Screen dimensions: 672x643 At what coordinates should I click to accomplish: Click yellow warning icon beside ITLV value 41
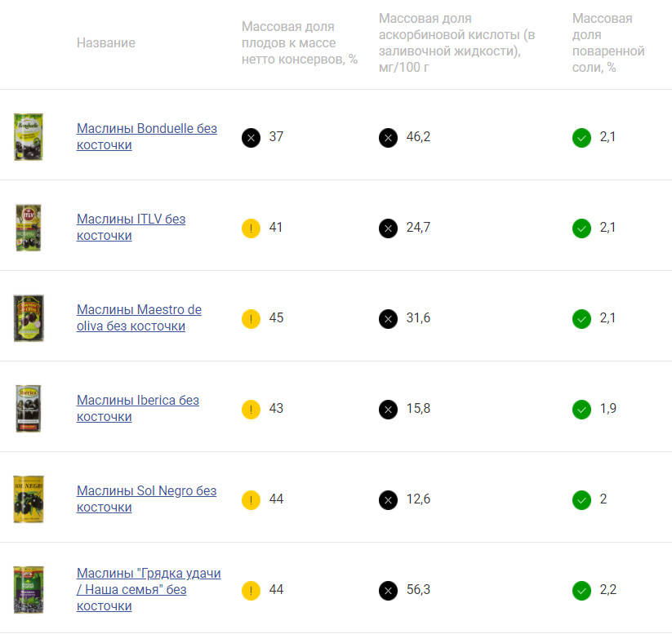click(x=251, y=228)
